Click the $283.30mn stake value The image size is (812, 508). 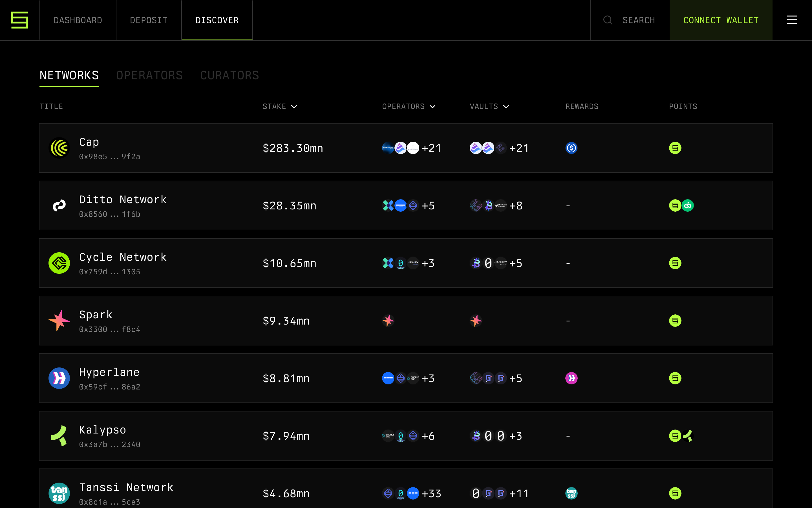pos(293,148)
